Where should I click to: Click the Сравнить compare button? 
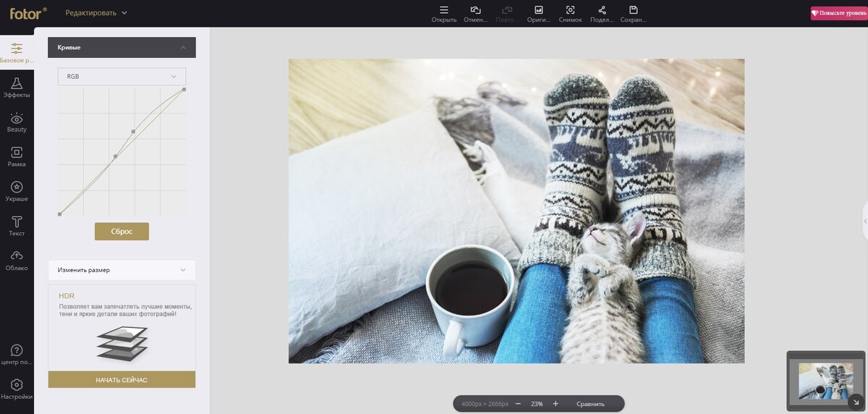(x=590, y=404)
